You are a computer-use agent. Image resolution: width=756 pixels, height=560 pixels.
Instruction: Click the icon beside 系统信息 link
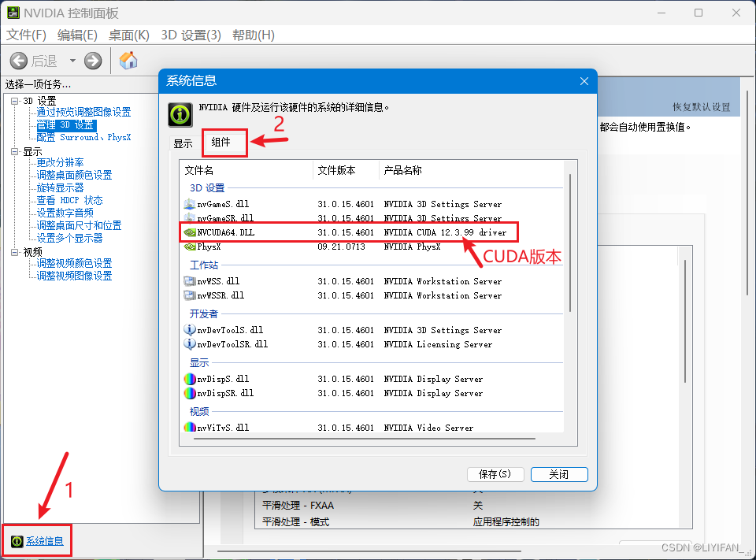17,541
